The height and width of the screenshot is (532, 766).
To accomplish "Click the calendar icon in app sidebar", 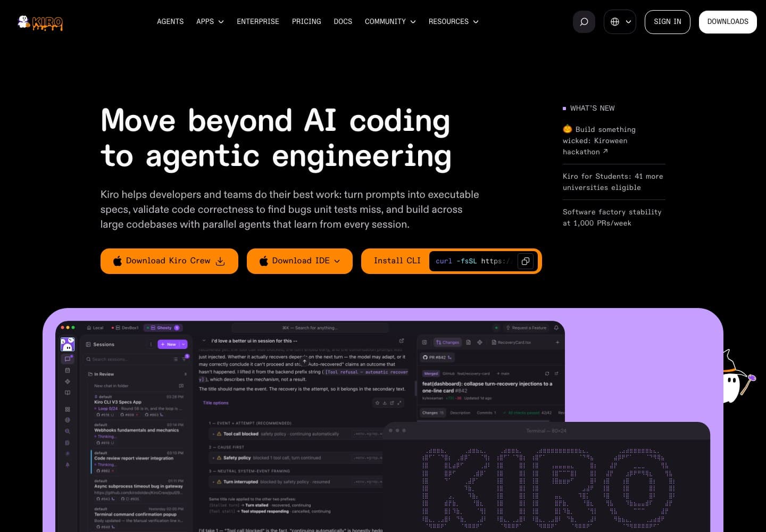I will pos(68,370).
